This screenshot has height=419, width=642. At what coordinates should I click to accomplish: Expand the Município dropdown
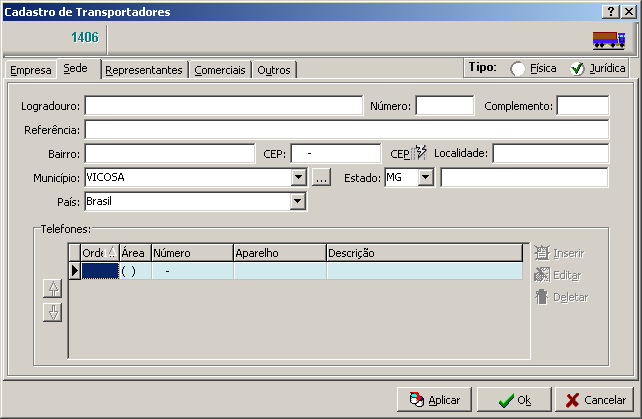(297, 178)
